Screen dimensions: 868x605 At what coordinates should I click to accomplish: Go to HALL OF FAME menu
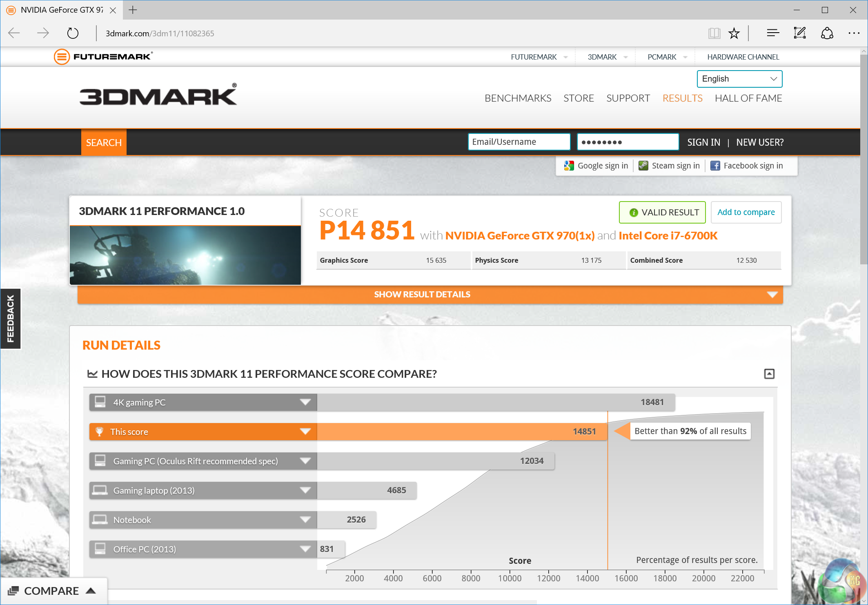point(748,98)
